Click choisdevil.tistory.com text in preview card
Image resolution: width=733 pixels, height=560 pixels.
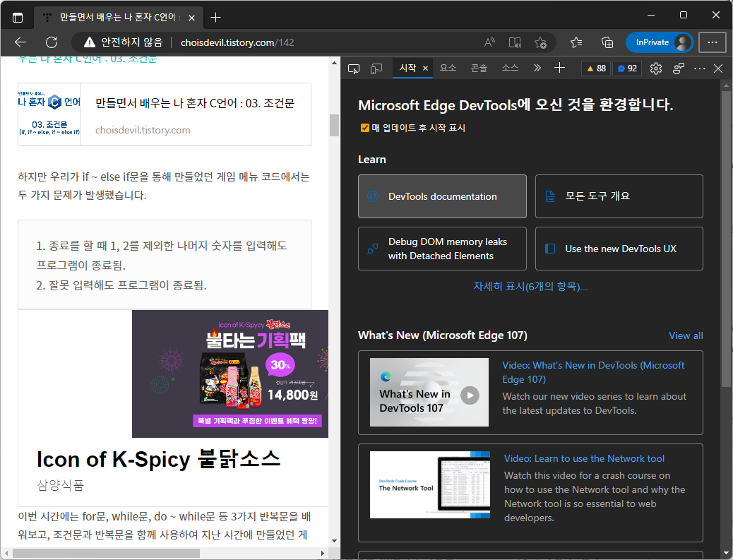(143, 130)
